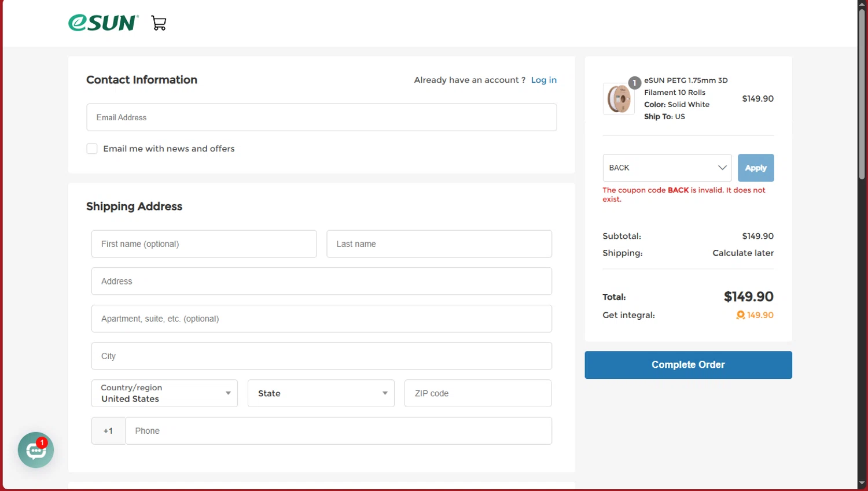
Task: Click the page scrollbar down arrow
Action: 862,483
